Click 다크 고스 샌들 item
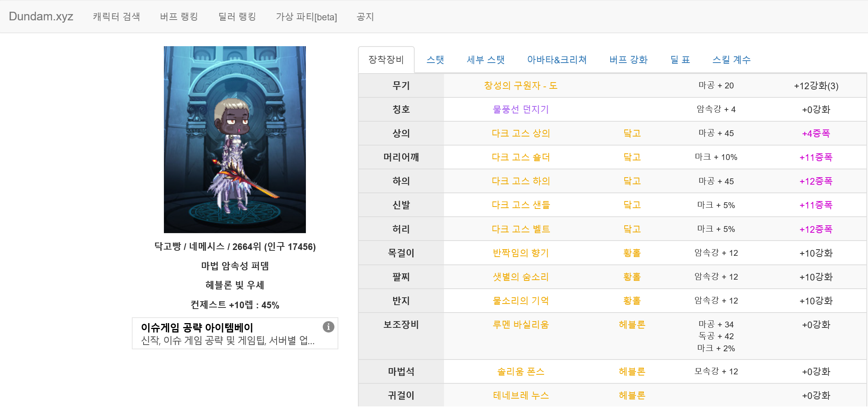 point(521,205)
